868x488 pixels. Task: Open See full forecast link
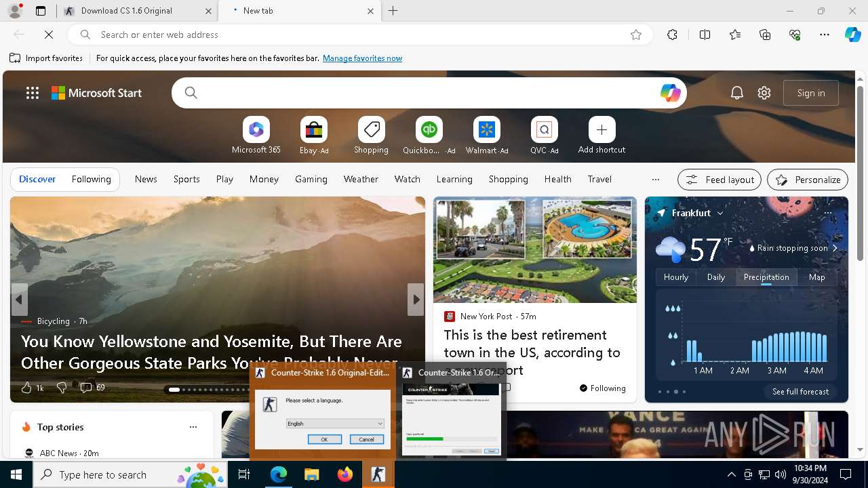pyautogui.click(x=800, y=392)
